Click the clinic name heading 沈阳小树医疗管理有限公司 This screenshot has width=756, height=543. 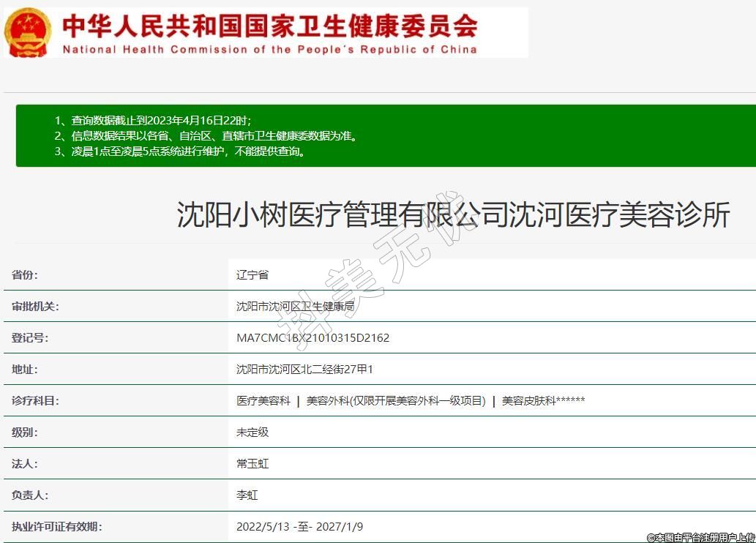(453, 215)
